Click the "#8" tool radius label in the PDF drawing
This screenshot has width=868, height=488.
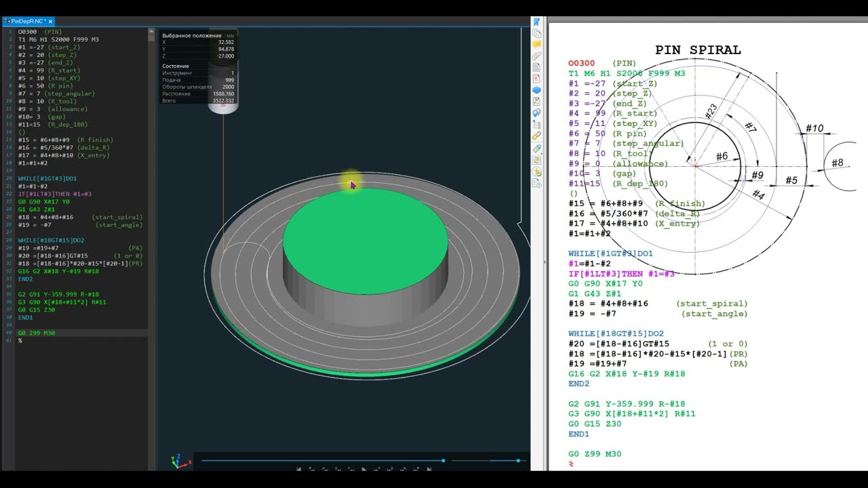[x=837, y=163]
